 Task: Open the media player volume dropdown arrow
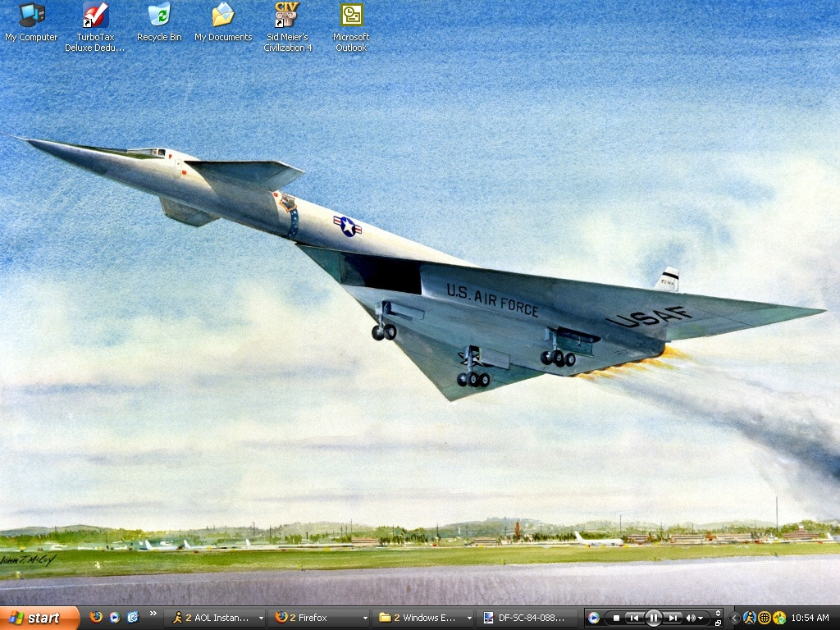tap(701, 619)
